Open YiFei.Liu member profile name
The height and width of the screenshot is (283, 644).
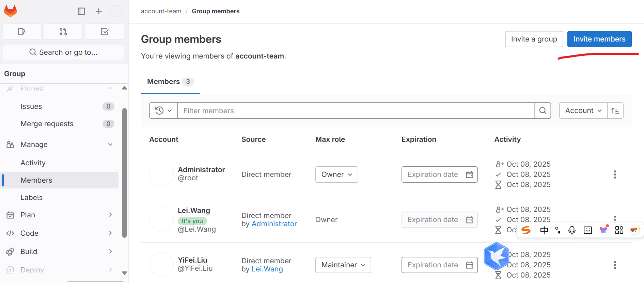[x=192, y=260]
